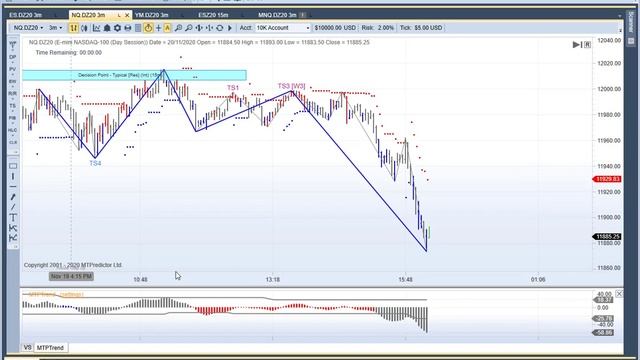This screenshot has width=640, height=360.
Task: Open the indicators line-chart icon
Action: click(96, 28)
